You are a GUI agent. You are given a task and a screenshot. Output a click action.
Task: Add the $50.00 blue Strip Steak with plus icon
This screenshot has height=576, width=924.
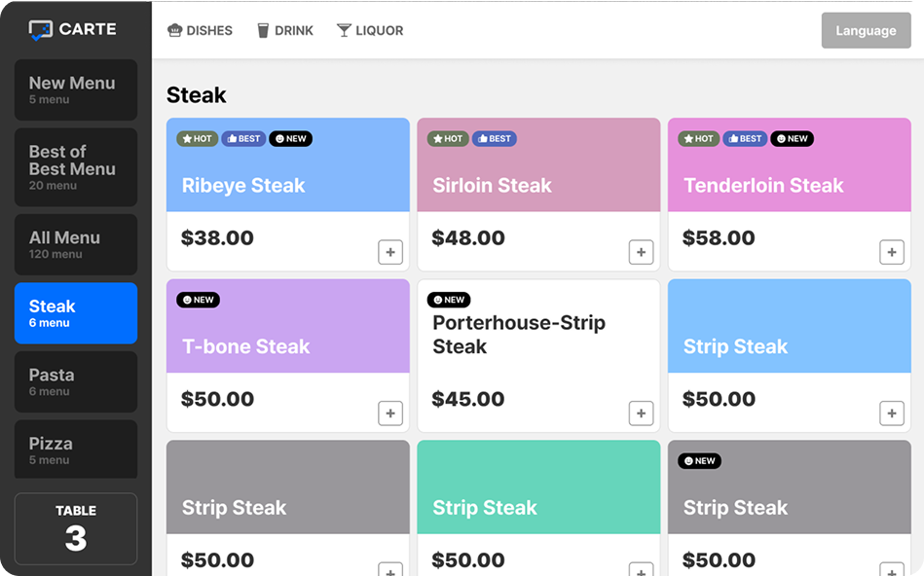click(891, 414)
